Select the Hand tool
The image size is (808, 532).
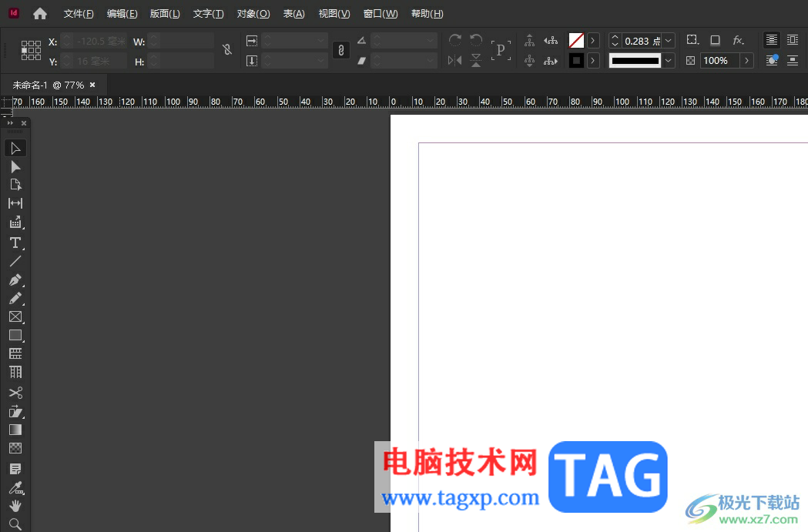tap(15, 506)
